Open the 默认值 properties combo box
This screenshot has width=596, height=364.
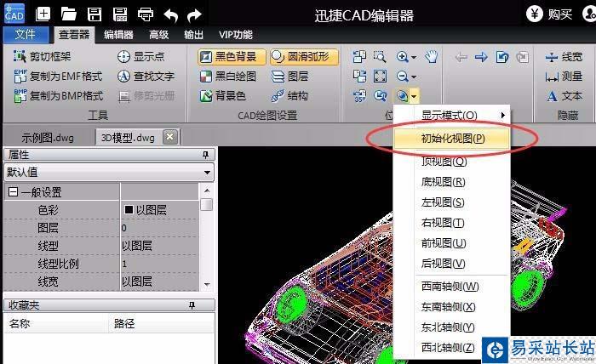[109, 173]
